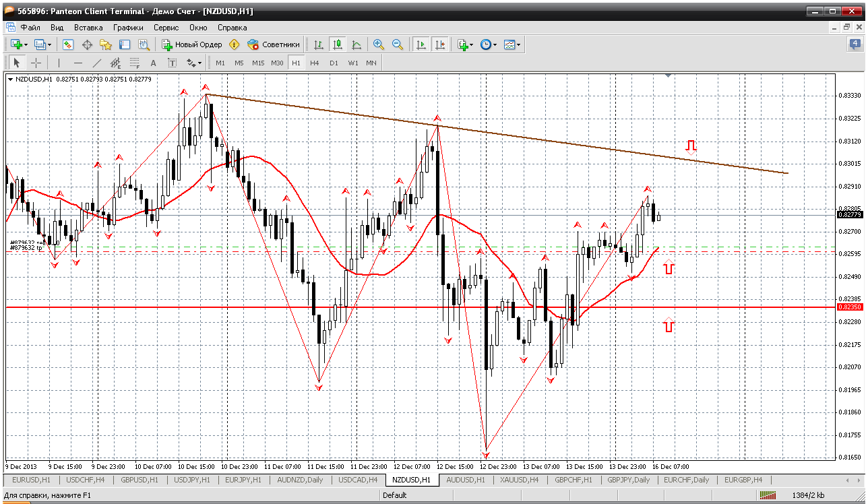Open the Data Window crosshair-circle icon
The width and height of the screenshot is (868, 504).
(87, 44)
